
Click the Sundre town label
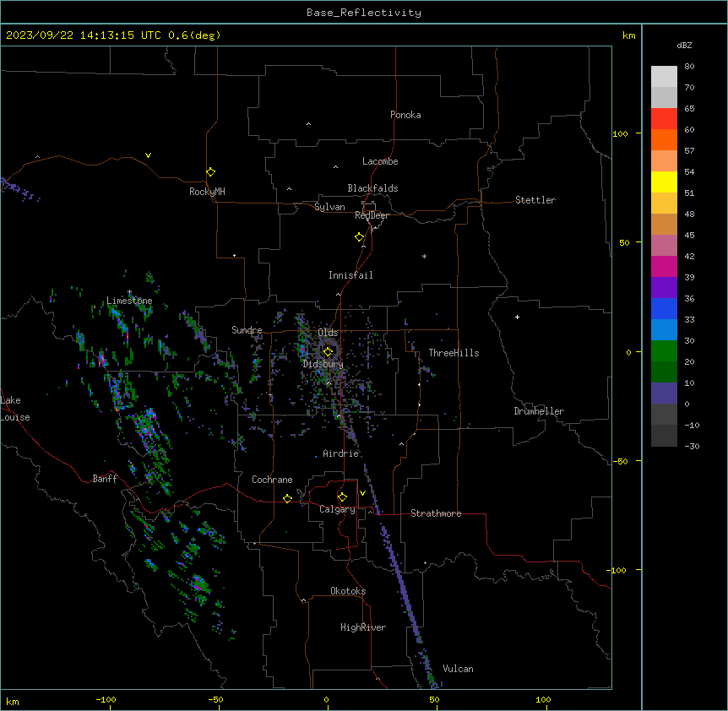tap(247, 330)
